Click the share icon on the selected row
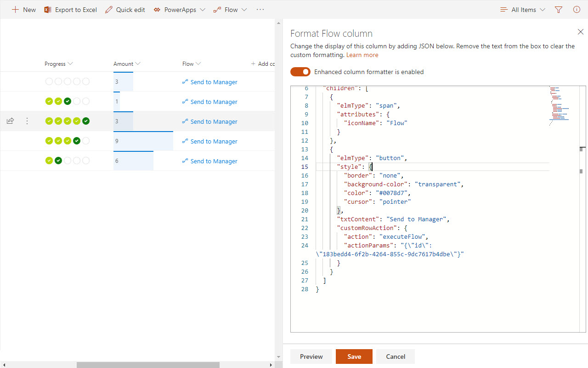The height and width of the screenshot is (368, 588). (10, 121)
